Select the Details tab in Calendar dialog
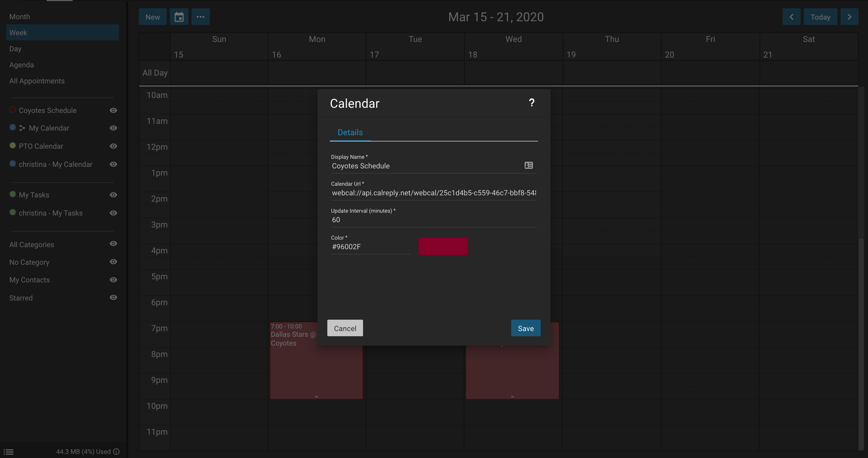This screenshot has height=458, width=868. point(350,132)
